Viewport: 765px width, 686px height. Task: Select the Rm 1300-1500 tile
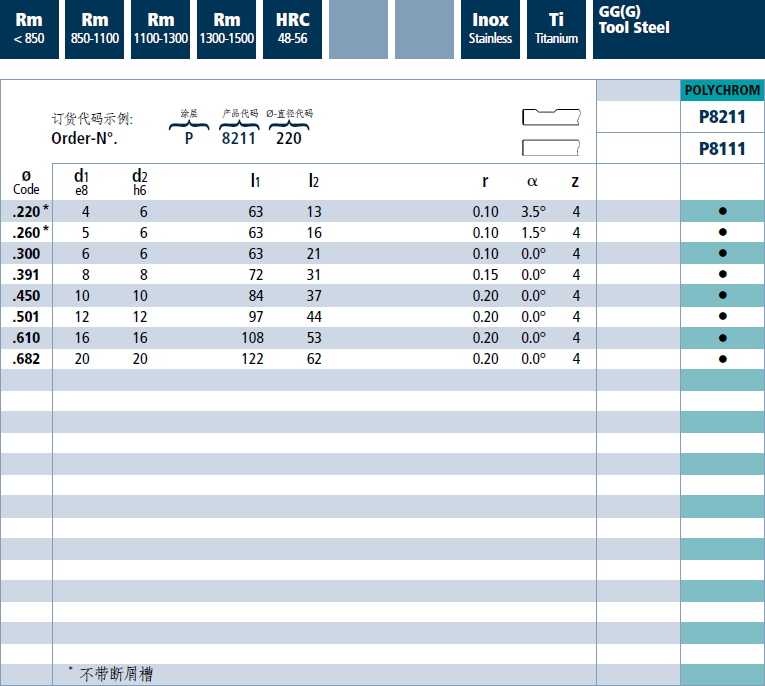point(226,29)
